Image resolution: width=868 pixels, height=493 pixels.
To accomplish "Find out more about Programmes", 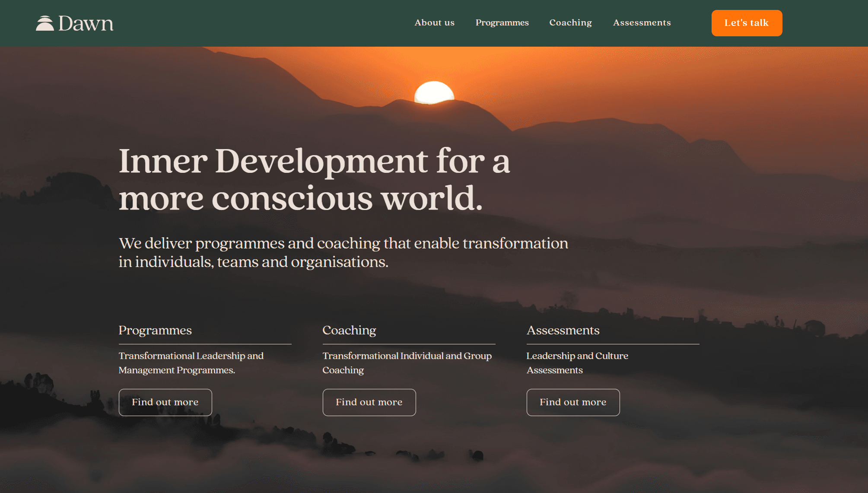I will pos(165,402).
